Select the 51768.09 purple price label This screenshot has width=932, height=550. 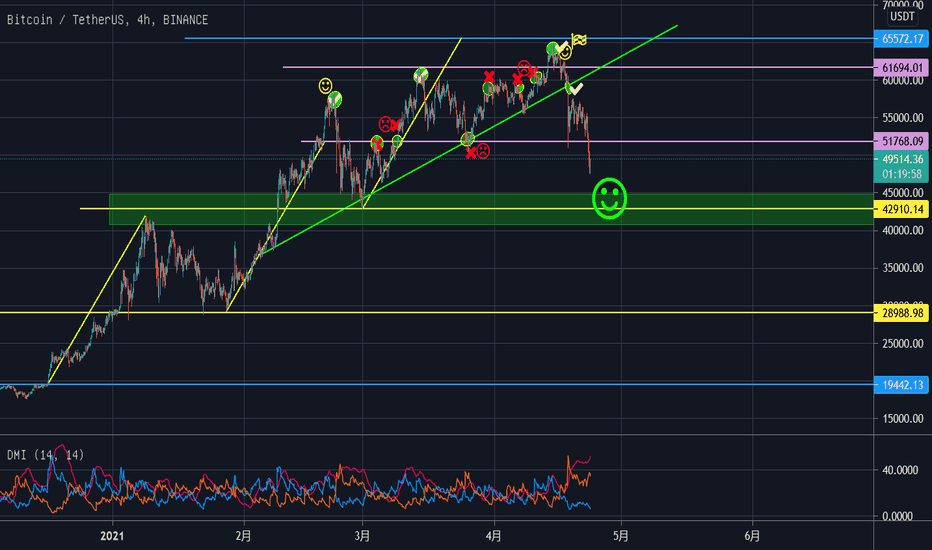coord(902,142)
